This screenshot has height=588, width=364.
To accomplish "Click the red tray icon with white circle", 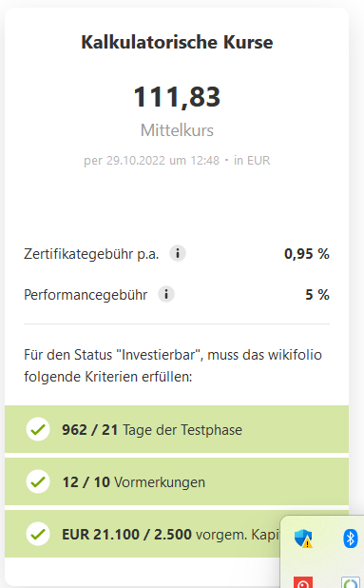I will click(x=303, y=582).
